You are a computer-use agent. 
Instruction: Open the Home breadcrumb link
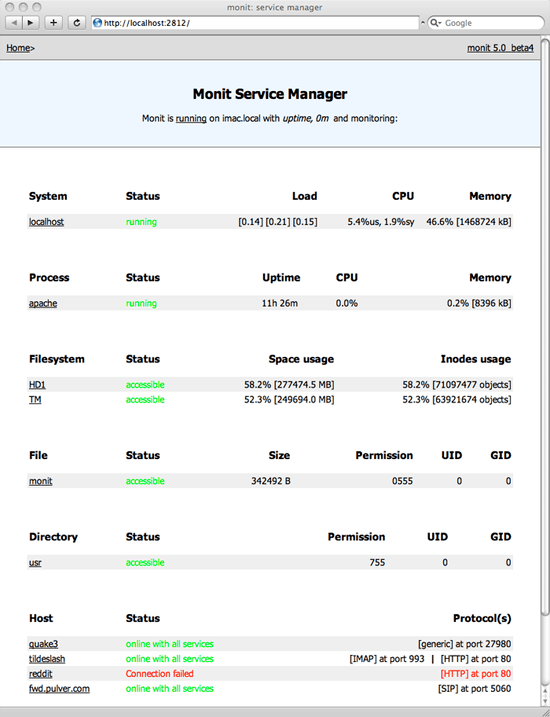click(18, 48)
